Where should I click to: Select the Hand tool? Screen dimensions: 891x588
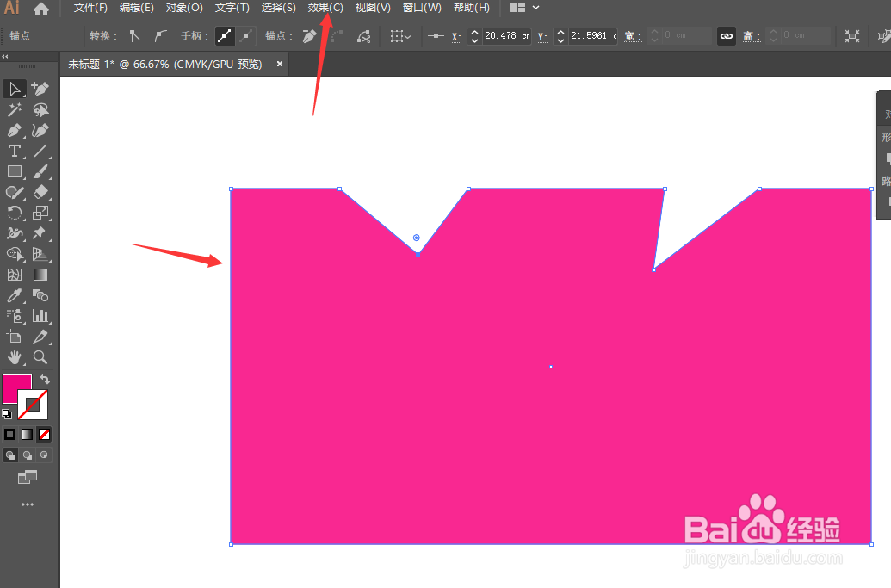15,357
